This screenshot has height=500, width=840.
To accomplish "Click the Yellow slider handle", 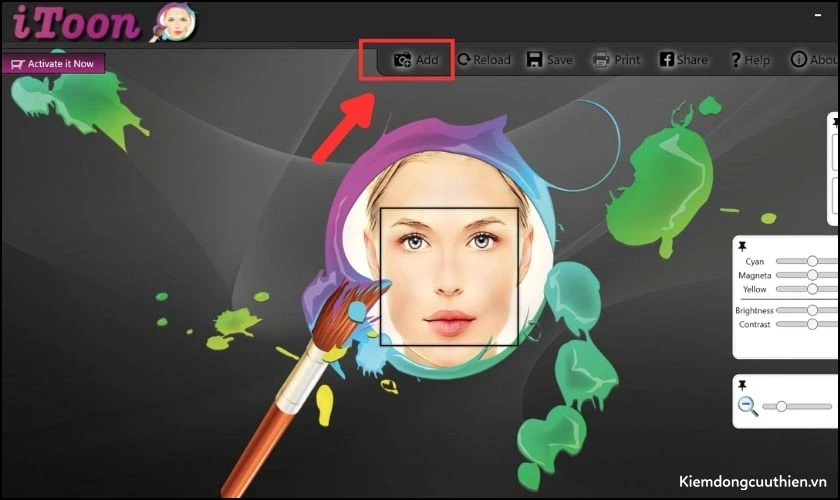I will pyautogui.click(x=812, y=289).
